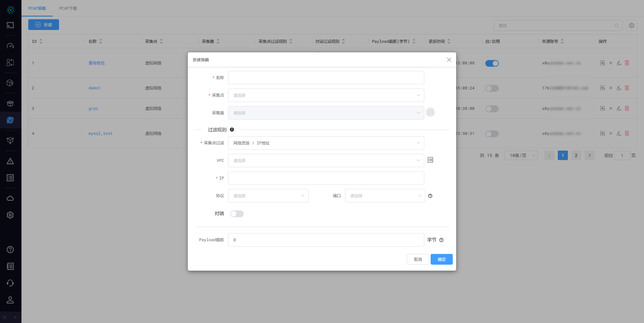Enable the demo1 policy toggle

492,88
